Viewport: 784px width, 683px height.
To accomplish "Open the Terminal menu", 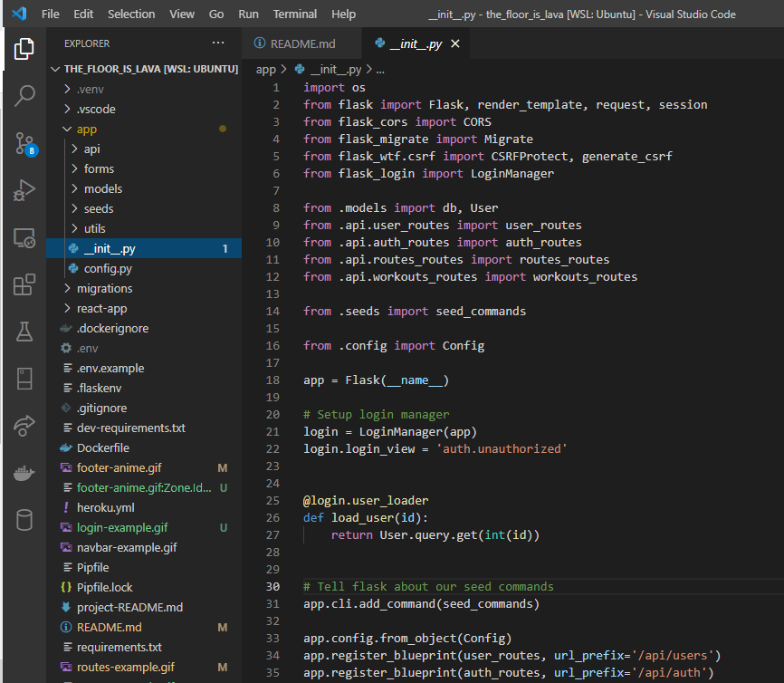I will tap(295, 14).
